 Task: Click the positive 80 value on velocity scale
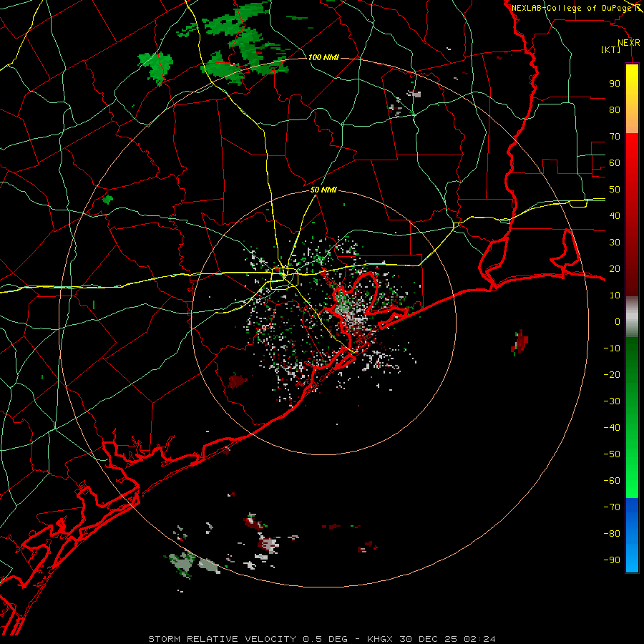coord(615,109)
